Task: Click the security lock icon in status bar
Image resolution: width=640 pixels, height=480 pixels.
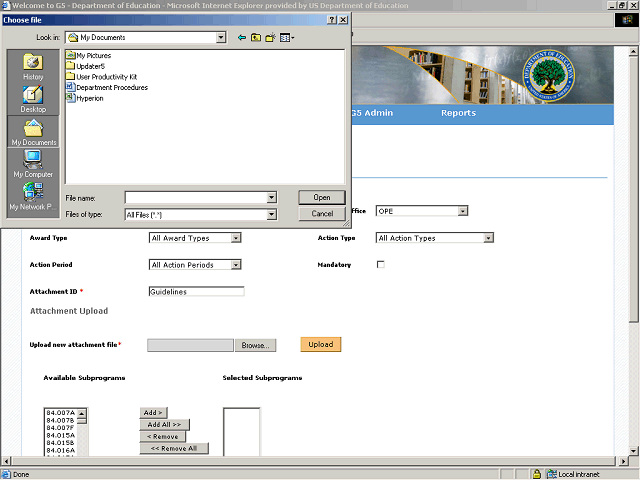Action: click(537, 474)
